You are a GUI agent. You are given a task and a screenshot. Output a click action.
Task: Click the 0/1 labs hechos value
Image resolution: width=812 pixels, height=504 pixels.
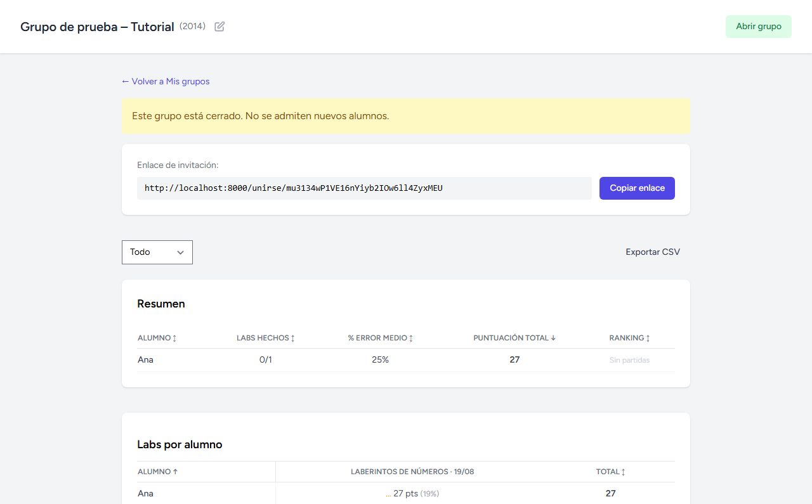point(266,360)
